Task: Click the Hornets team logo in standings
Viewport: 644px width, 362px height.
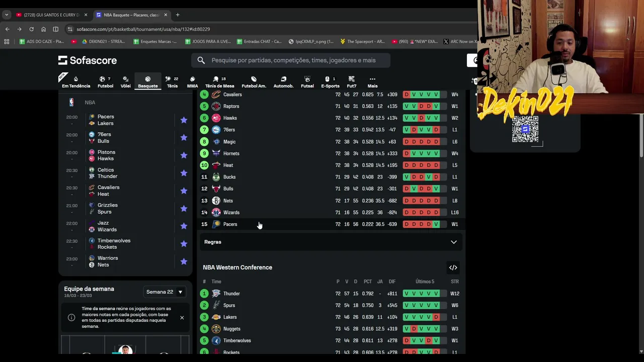Action: coord(216,153)
